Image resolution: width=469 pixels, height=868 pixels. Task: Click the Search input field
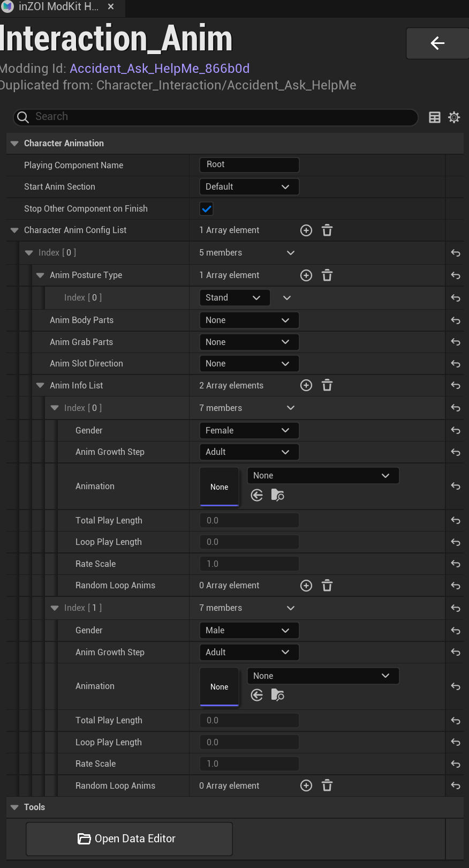coord(215,117)
